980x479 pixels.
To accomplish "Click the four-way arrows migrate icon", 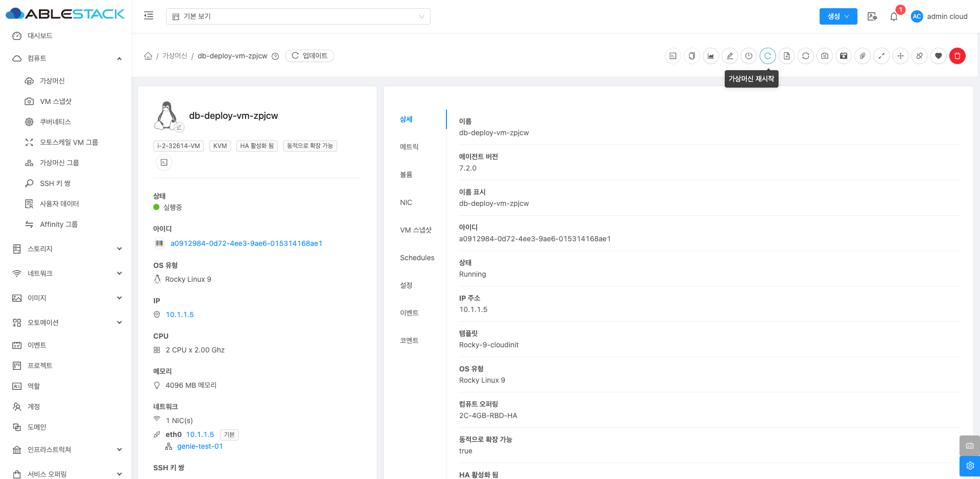I will (x=901, y=56).
